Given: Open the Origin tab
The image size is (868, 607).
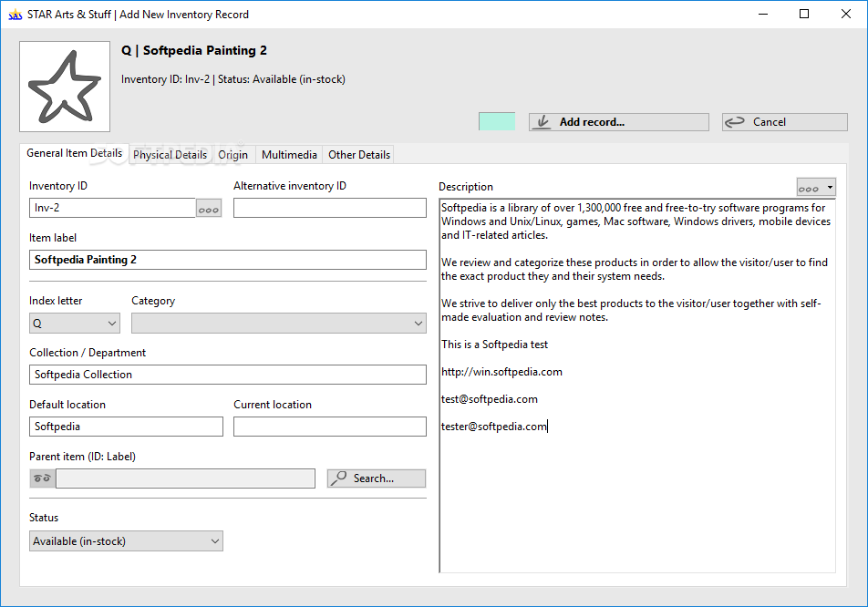Looking at the screenshot, I should pyautogui.click(x=233, y=155).
